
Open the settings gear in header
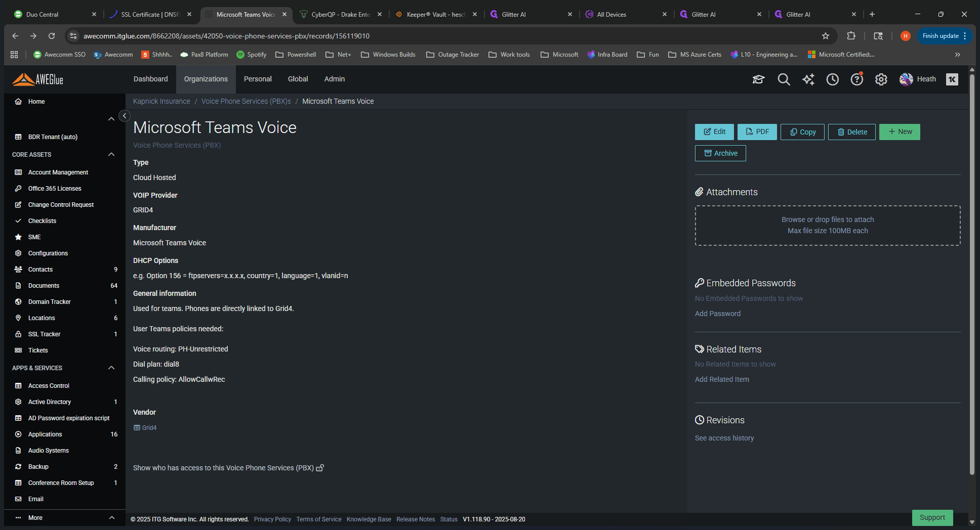tap(881, 79)
